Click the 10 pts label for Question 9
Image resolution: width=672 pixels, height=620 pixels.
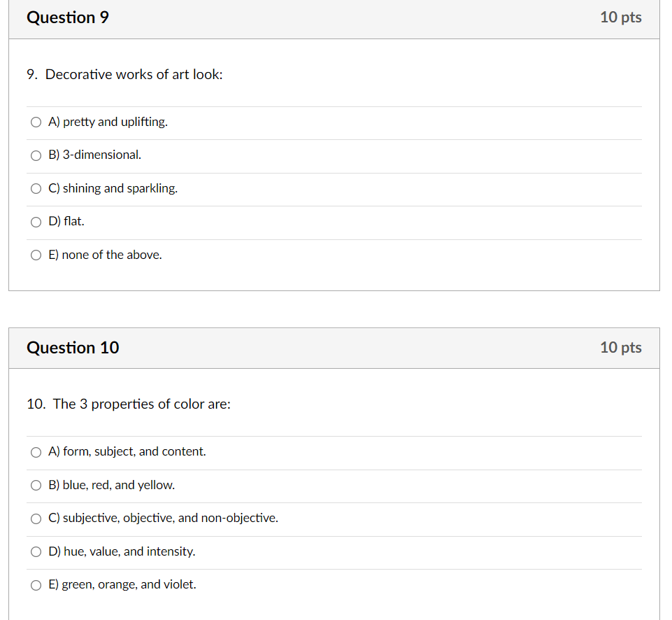click(621, 17)
